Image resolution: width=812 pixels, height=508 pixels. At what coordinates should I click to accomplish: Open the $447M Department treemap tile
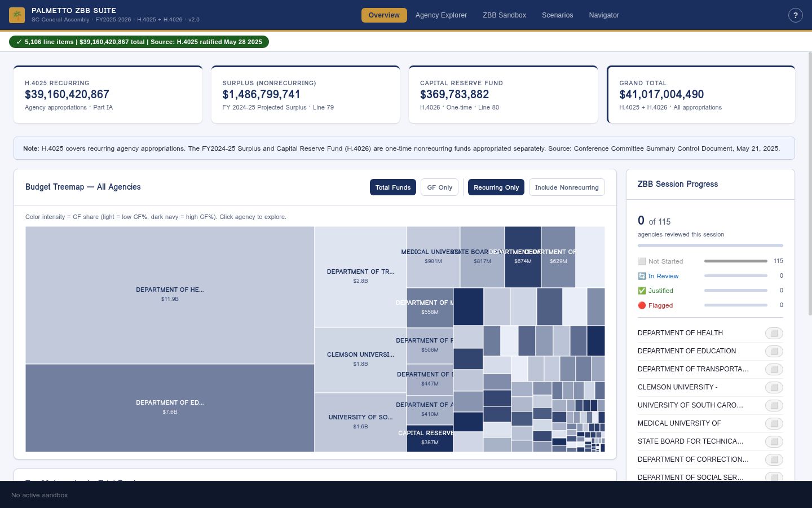click(430, 379)
